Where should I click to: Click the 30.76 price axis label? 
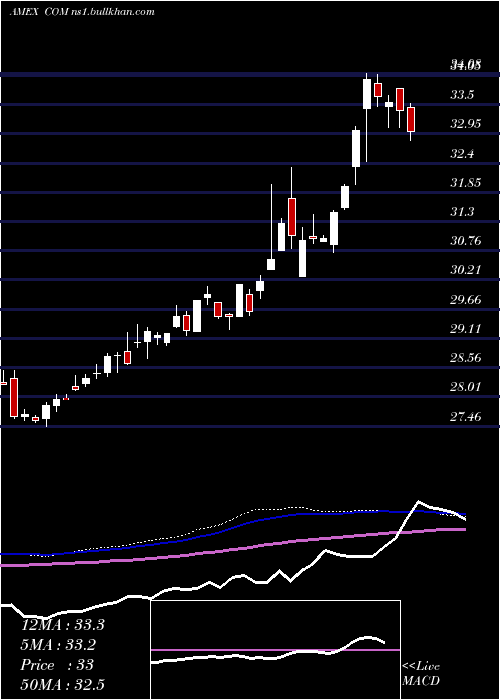pos(466,241)
